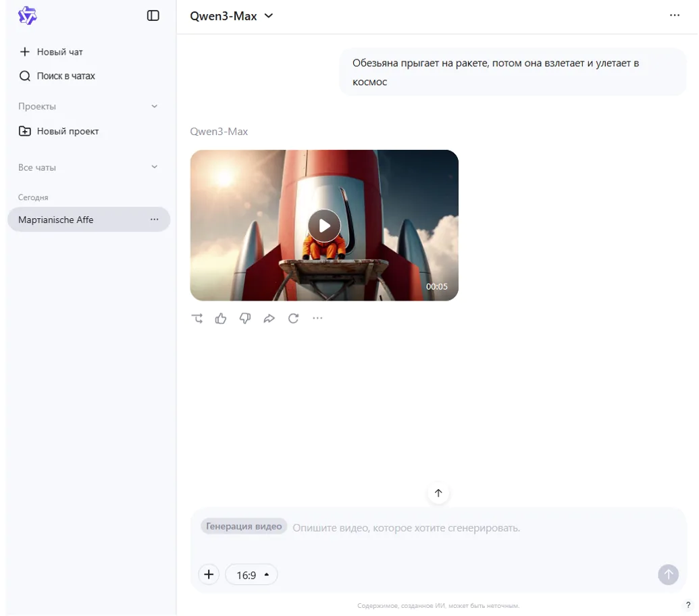699x616 pixels.
Task: Open the Марtianische Affe chat
Action: [88, 220]
